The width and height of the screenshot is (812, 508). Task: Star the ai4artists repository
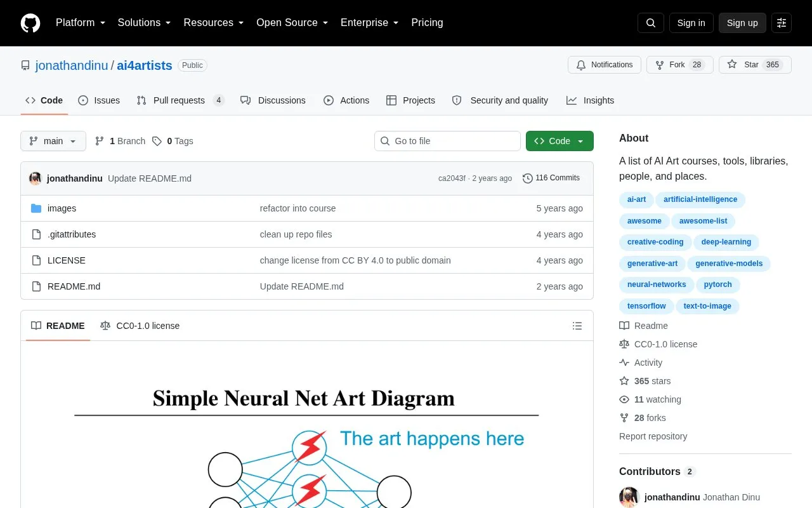point(755,65)
